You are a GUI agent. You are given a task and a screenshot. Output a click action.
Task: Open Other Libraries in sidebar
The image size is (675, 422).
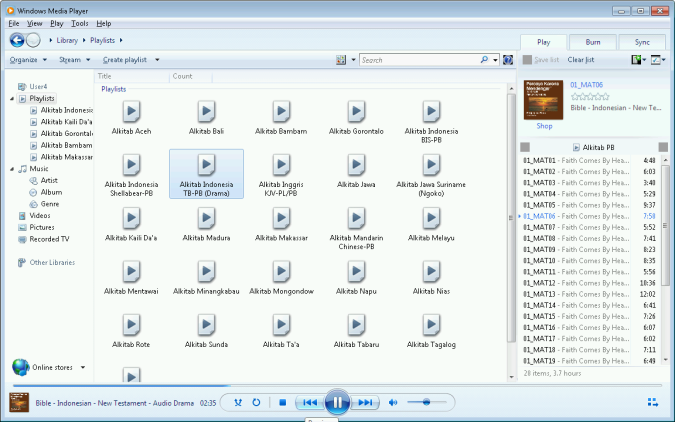click(52, 262)
